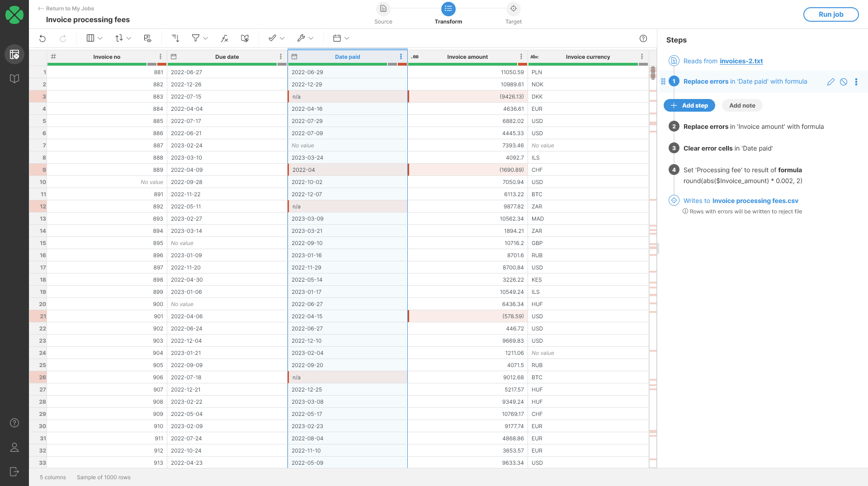Click the undo arrow in the toolbar
Image resolution: width=868 pixels, height=486 pixels.
tap(42, 38)
